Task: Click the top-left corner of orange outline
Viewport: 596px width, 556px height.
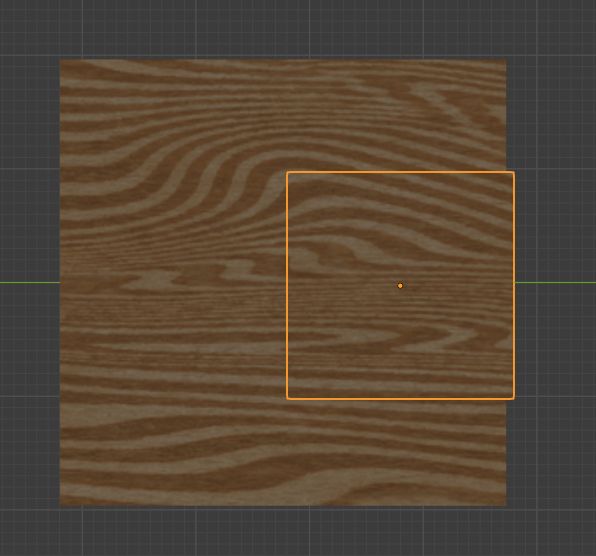Action: coord(287,173)
